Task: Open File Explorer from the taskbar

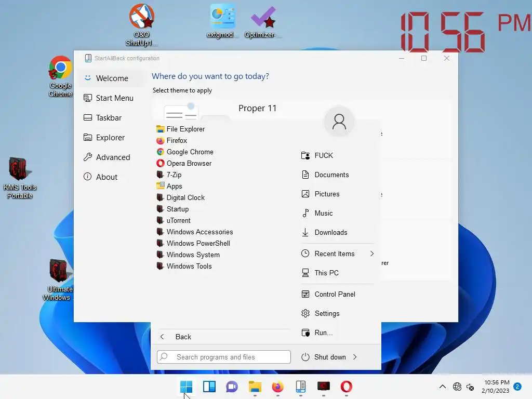Action: [x=255, y=387]
